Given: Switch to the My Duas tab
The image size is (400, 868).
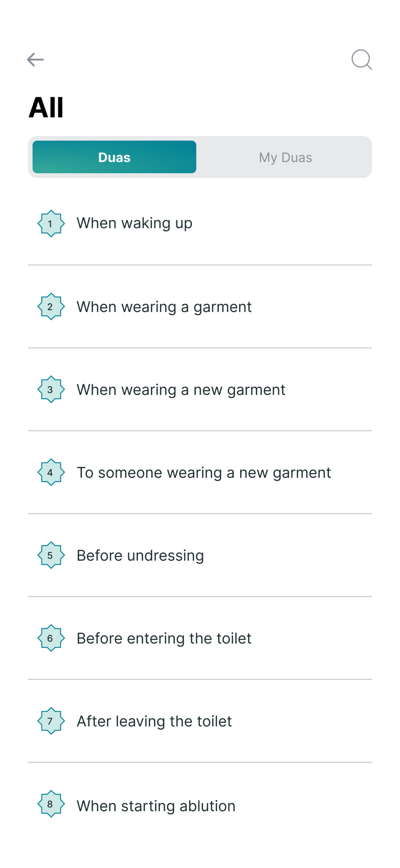Looking at the screenshot, I should (285, 157).
